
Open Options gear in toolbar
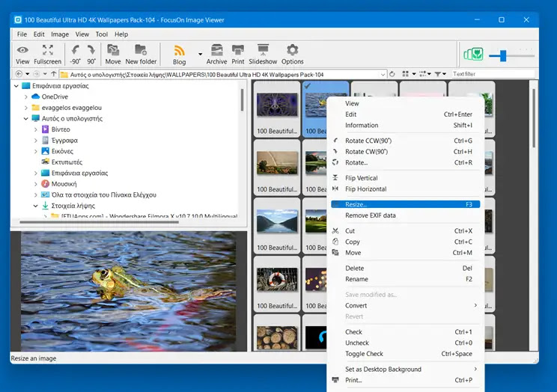point(293,55)
